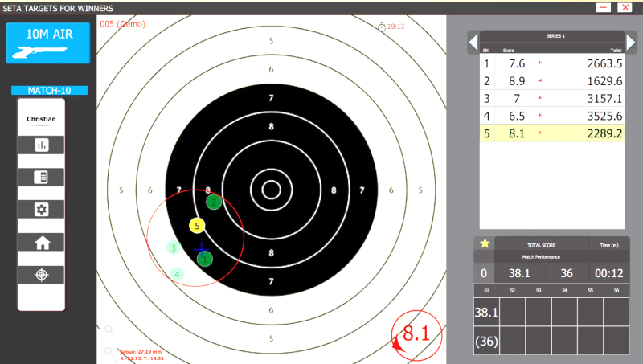Click the upper magnifier zoom icon
The image size is (643, 364).
[x=109, y=329]
